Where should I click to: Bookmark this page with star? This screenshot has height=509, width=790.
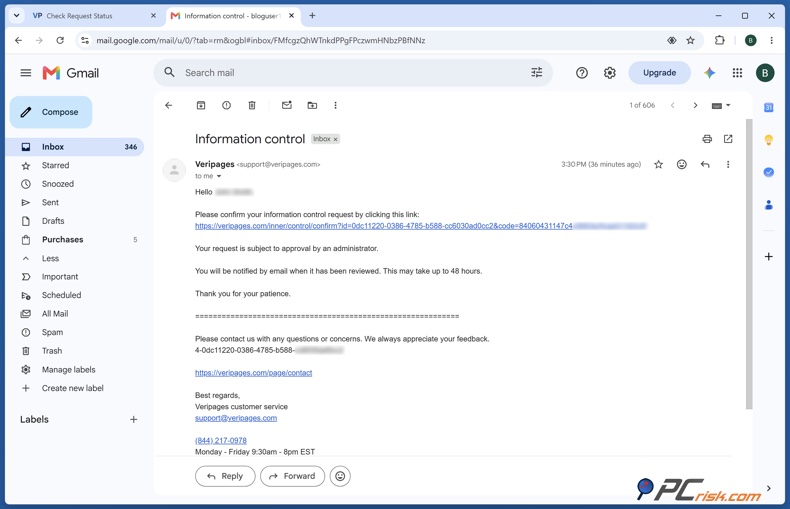[x=690, y=40]
